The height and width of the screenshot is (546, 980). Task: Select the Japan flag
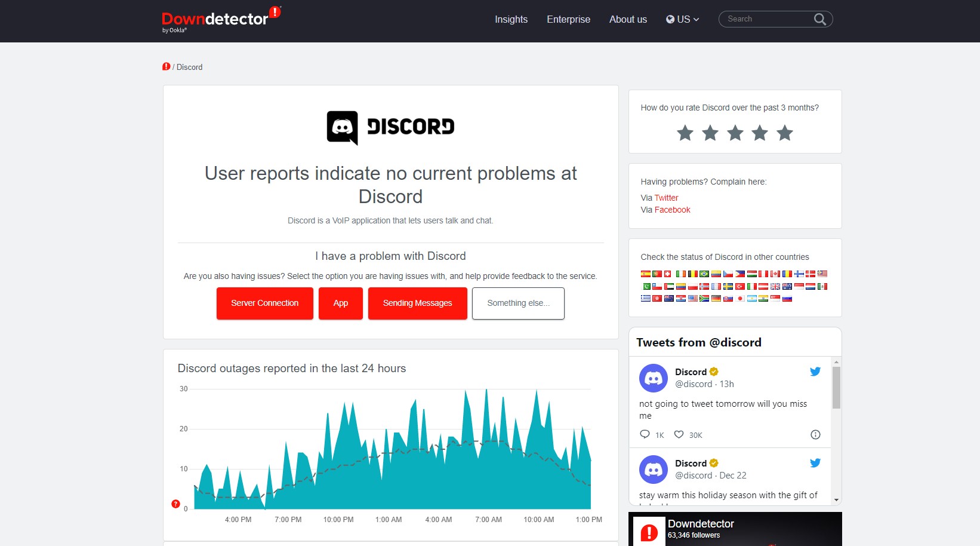point(740,299)
